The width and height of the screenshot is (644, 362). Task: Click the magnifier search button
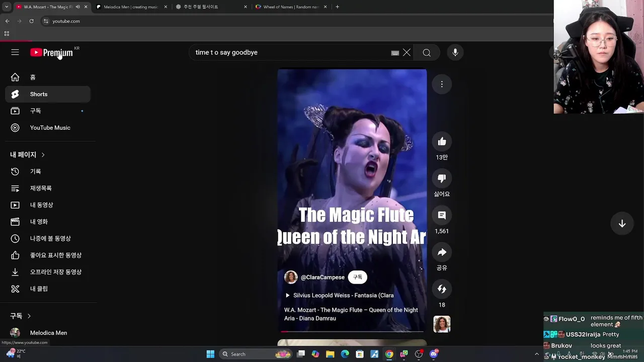427,52
